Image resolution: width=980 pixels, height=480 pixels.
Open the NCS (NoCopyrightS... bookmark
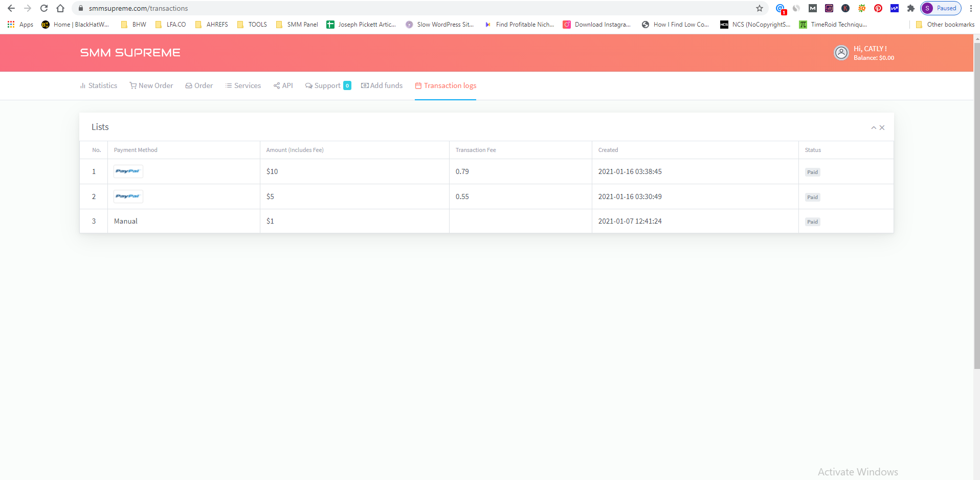755,25
